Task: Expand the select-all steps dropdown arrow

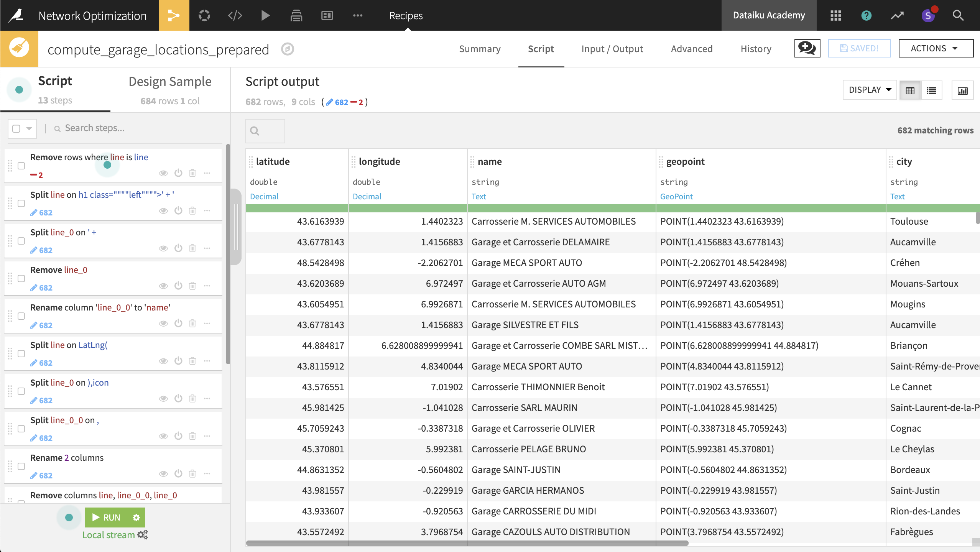Action: tap(29, 128)
